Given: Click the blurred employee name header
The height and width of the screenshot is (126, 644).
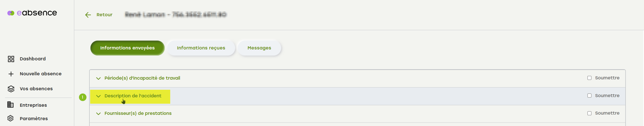Looking at the screenshot, I should (176, 14).
